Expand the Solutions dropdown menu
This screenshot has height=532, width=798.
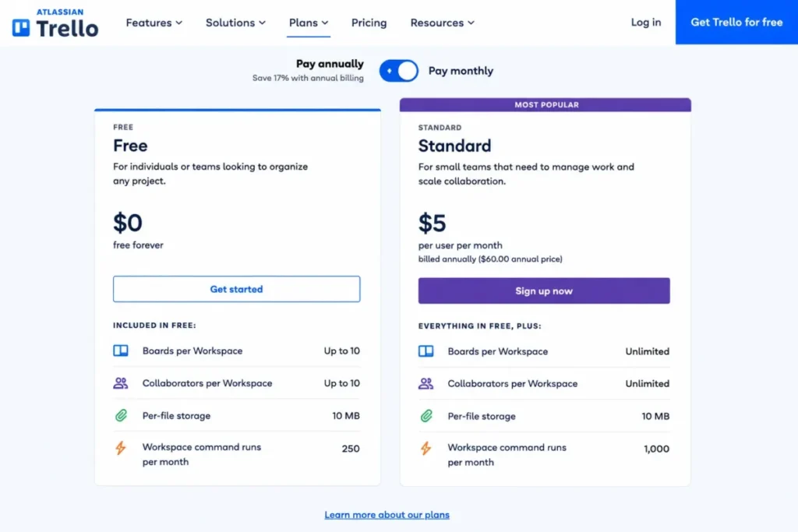[235, 23]
